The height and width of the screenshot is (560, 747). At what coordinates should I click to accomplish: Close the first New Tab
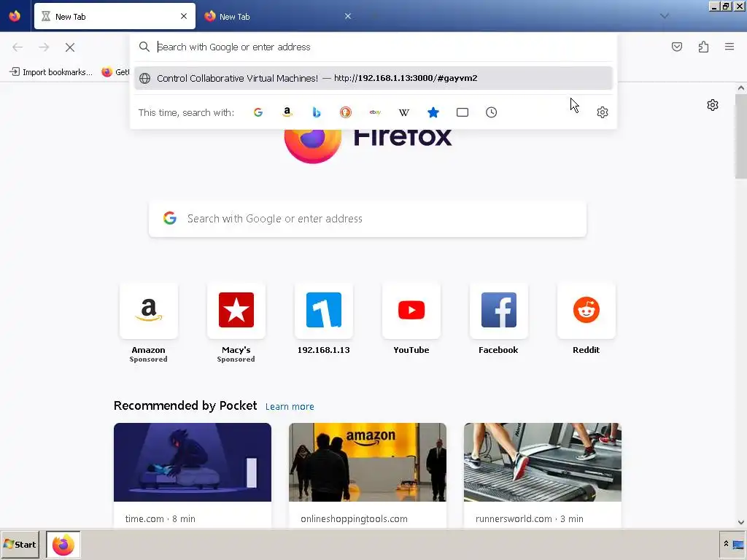click(184, 16)
